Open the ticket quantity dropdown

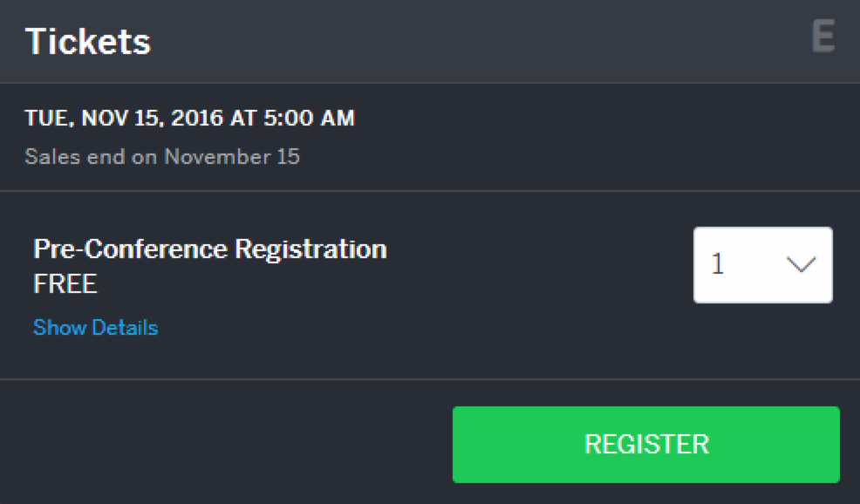(x=762, y=265)
